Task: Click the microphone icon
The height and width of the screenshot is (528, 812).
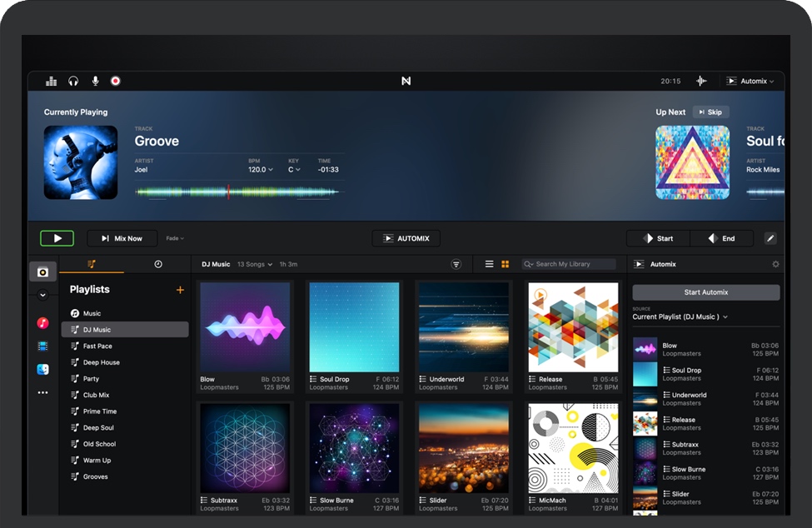Action: coord(95,82)
